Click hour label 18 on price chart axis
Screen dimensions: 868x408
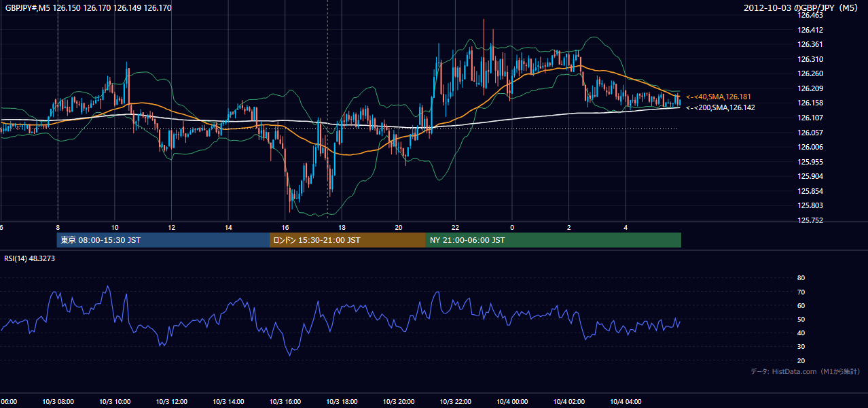click(x=342, y=228)
